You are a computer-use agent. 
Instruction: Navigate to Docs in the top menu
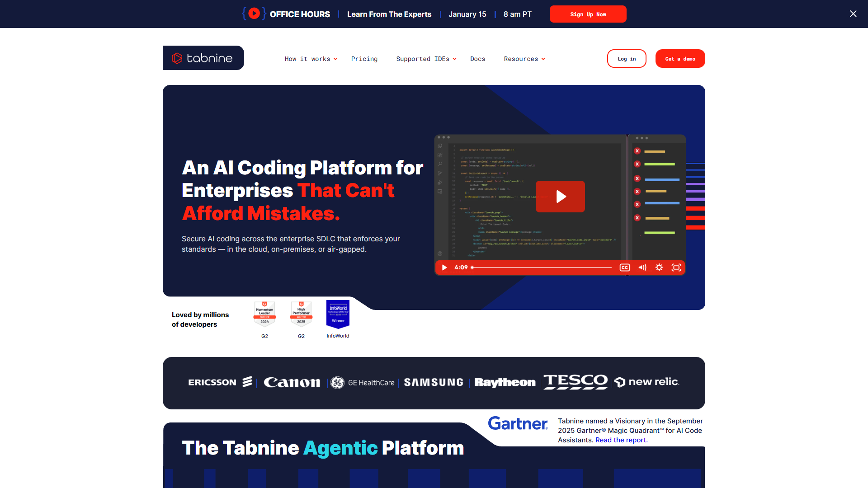tap(477, 59)
